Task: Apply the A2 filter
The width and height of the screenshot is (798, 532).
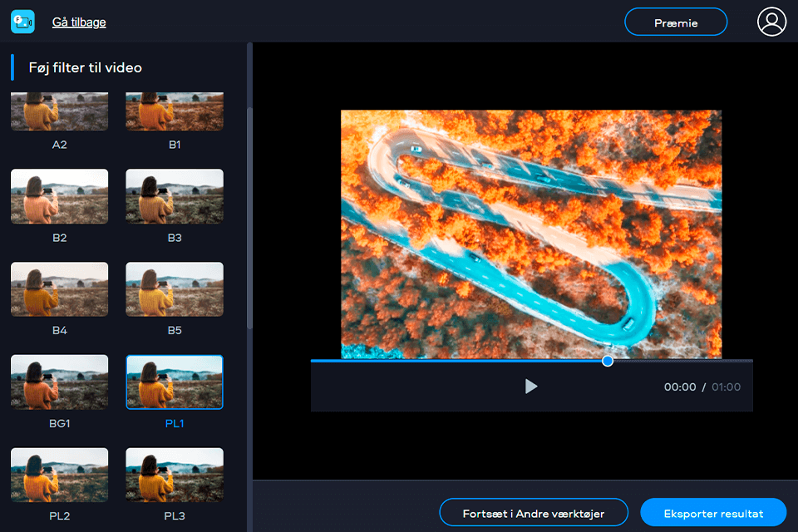Action: click(59, 111)
